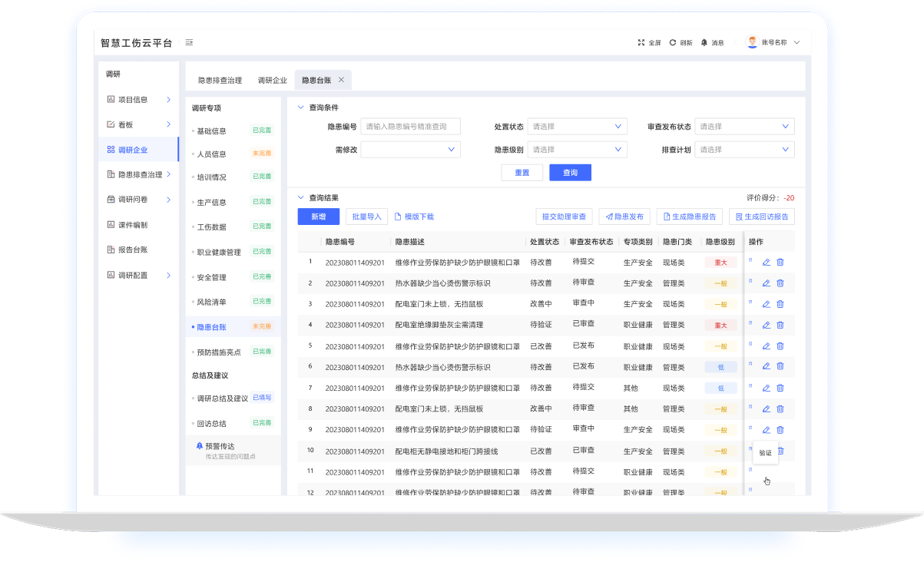Open the 处置状态 dropdown
This screenshot has height=562, width=924.
coord(578,127)
